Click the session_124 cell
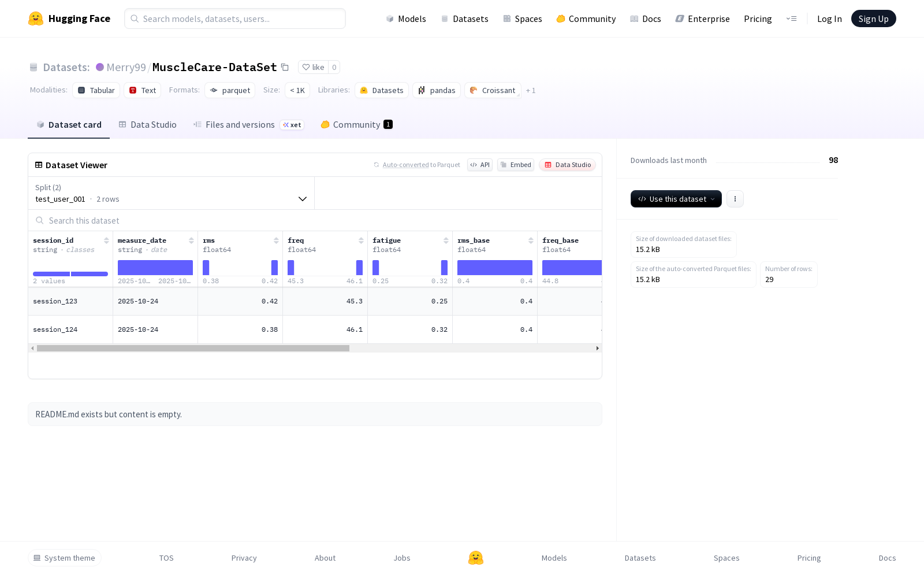The height and width of the screenshot is (578, 924). (70, 329)
